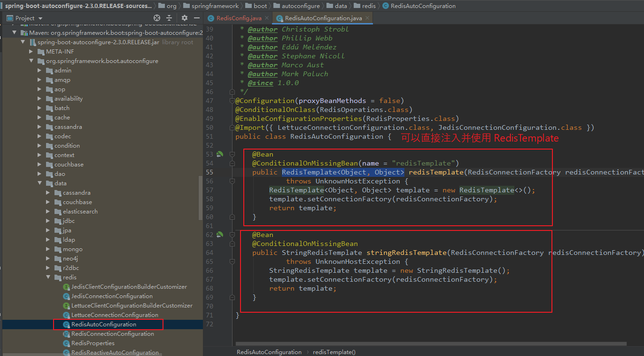Expand the jdbc package under data
The height and width of the screenshot is (356, 644).
[x=48, y=221]
